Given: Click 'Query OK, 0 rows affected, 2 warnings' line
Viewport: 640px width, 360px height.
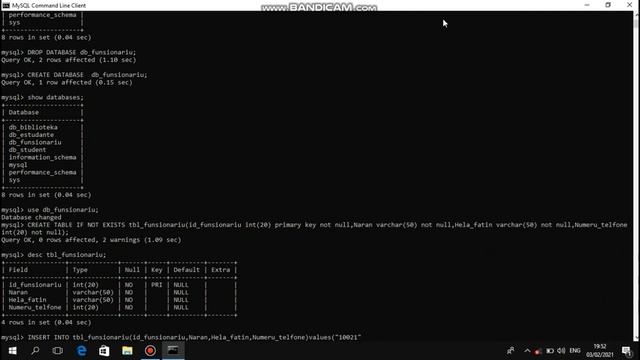Looking at the screenshot, I should tap(91, 240).
